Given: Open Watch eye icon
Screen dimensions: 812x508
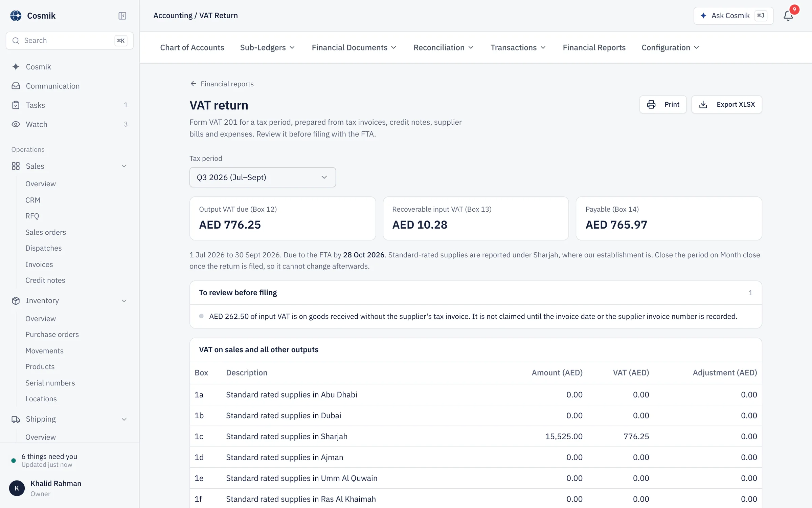Looking at the screenshot, I should pos(16,124).
